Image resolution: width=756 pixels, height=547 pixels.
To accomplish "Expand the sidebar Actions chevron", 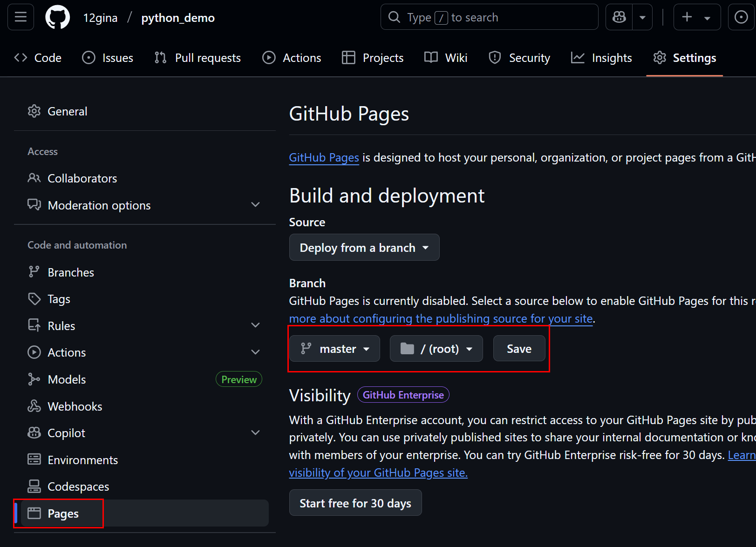I will 255,352.
